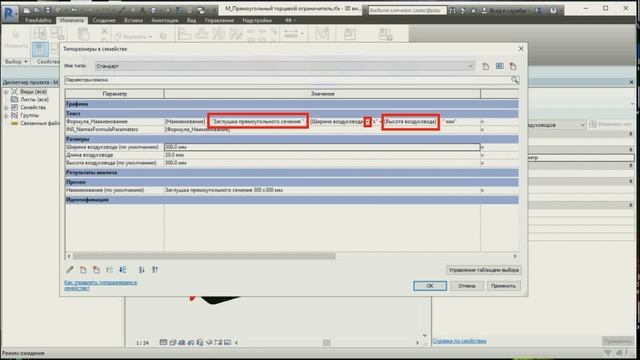The image size is (640, 360).
Task: Switch to the Создание ribbon tab
Action: (x=104, y=20)
